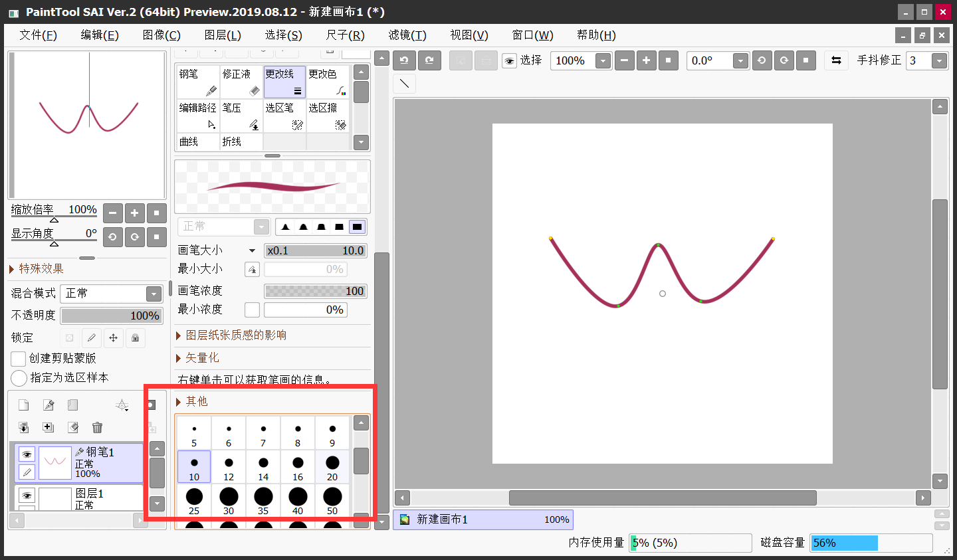Open 文件(F) menu
The width and height of the screenshot is (957, 560).
(38, 35)
